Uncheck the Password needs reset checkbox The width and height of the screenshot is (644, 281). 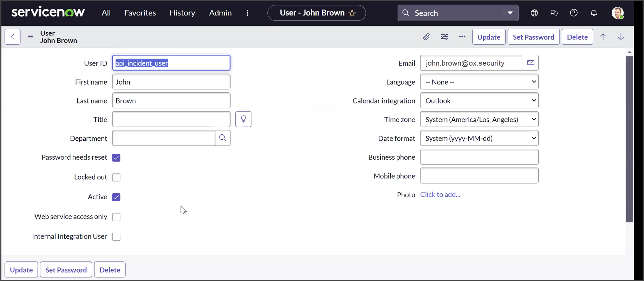pos(116,158)
